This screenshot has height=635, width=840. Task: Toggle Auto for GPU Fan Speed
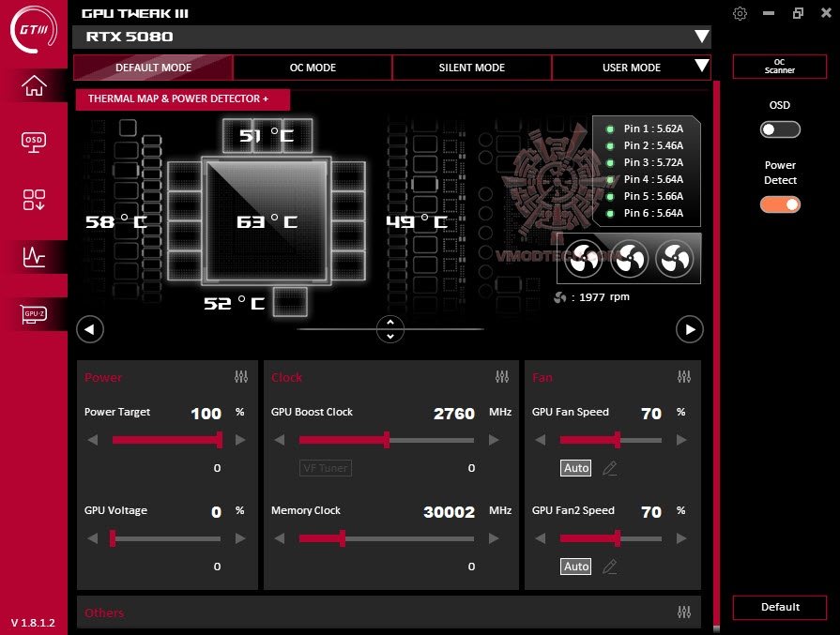click(x=576, y=468)
